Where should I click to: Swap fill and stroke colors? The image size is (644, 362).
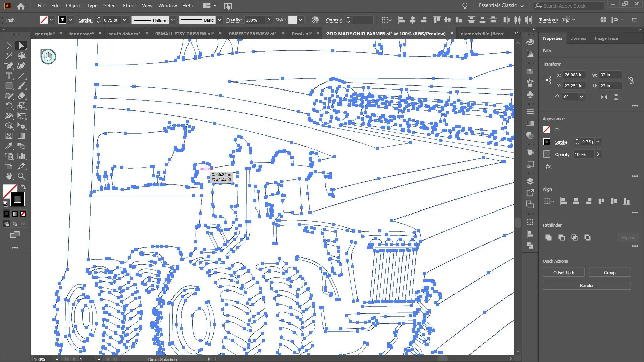click(24, 187)
